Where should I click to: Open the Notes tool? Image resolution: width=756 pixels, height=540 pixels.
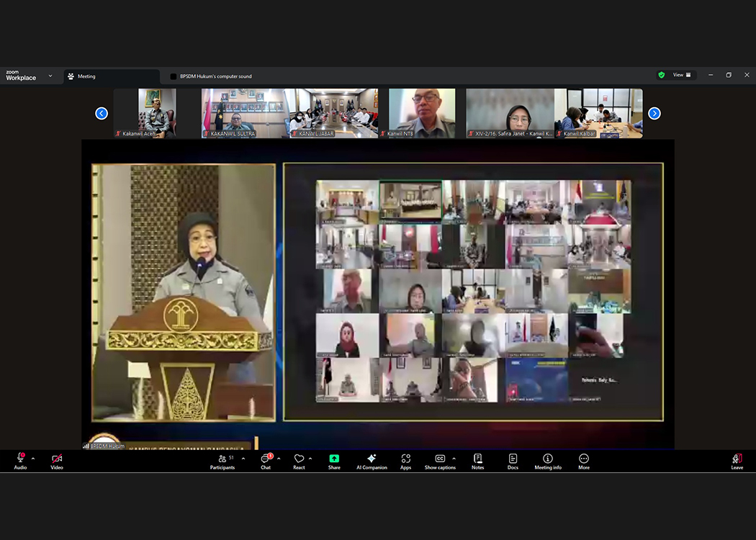(477, 459)
